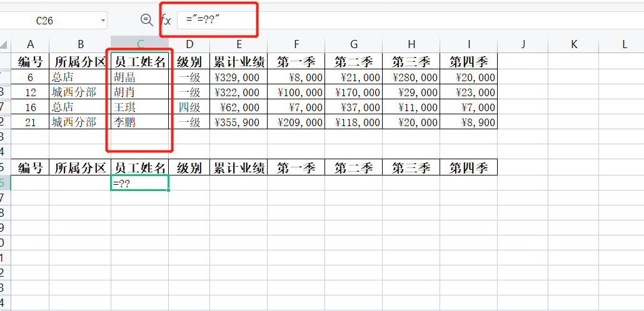Click the 编号 cell showing 6
Viewport: 644px width, 311px height.
click(30, 77)
